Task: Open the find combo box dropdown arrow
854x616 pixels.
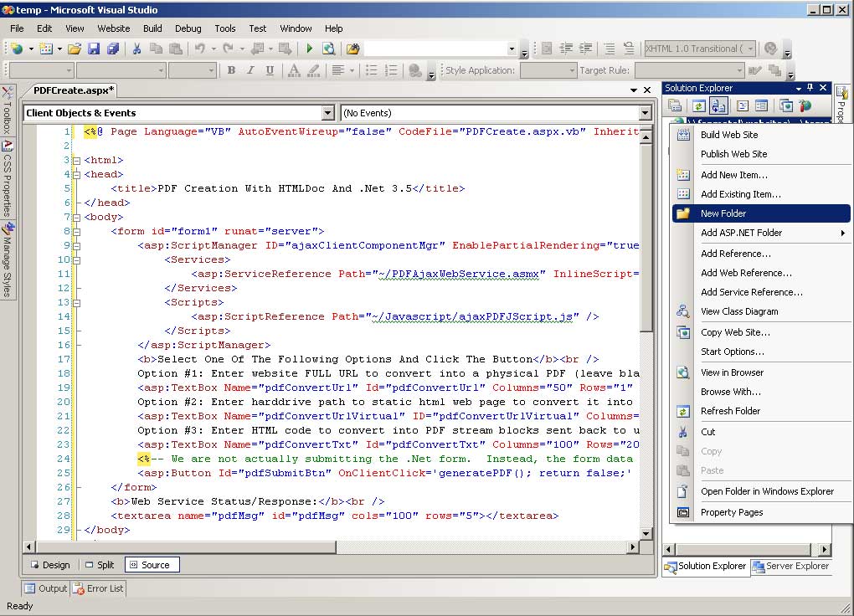Action: point(512,49)
